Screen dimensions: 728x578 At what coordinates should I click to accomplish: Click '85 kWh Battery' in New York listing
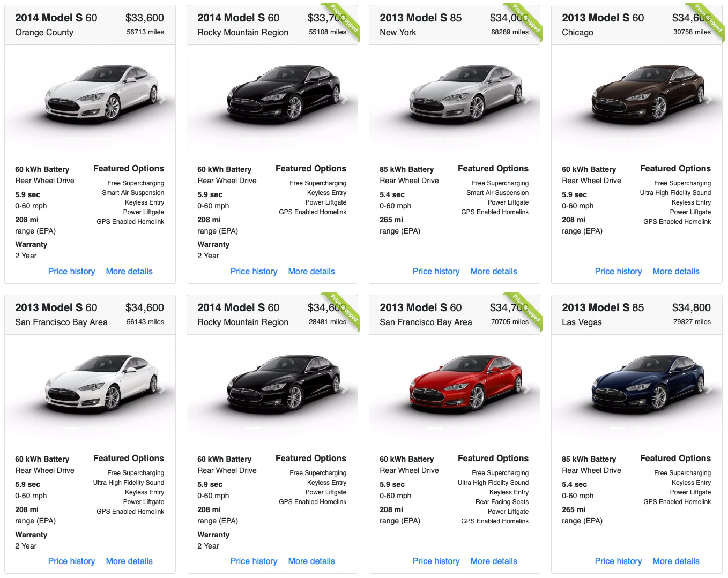406,169
